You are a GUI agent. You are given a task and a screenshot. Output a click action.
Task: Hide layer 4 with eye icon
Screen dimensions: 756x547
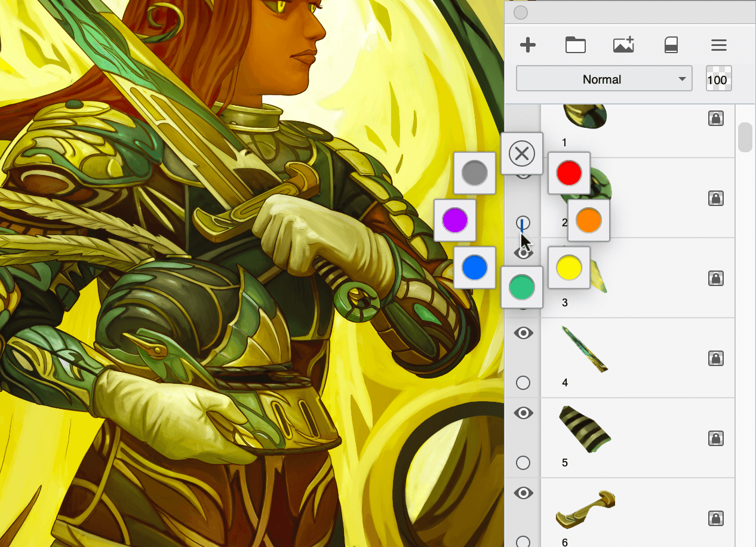524,333
